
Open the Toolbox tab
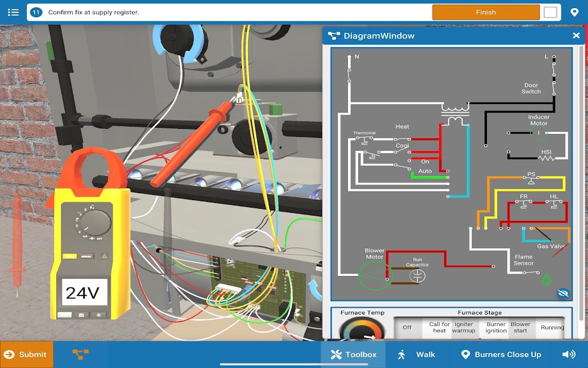(353, 354)
